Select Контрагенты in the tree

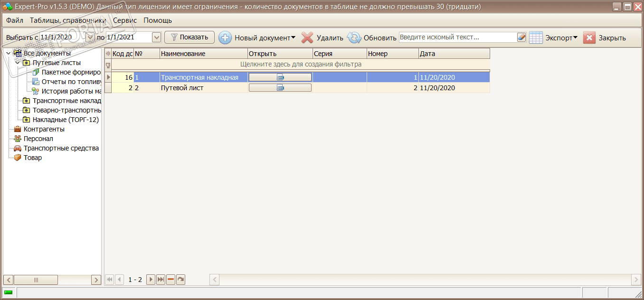(x=44, y=129)
